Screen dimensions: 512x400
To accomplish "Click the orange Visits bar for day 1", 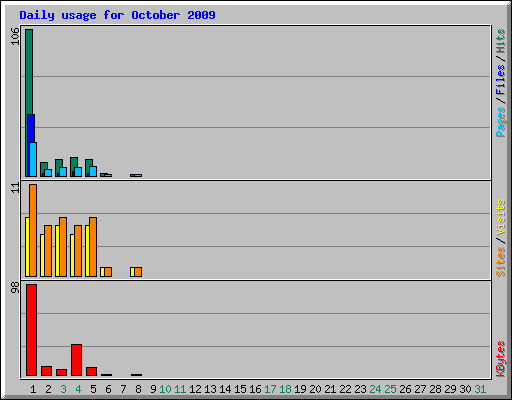I will pyautogui.click(x=33, y=230).
